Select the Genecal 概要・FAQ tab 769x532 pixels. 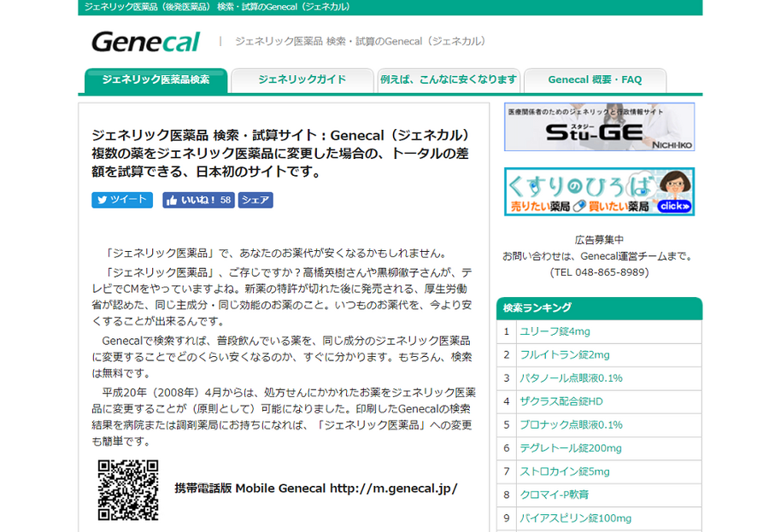(595, 80)
